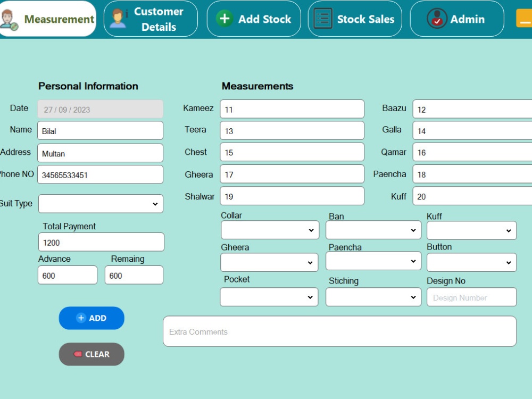Open the Stock Sales tab
This screenshot has height=399, width=532.
coord(355,19)
